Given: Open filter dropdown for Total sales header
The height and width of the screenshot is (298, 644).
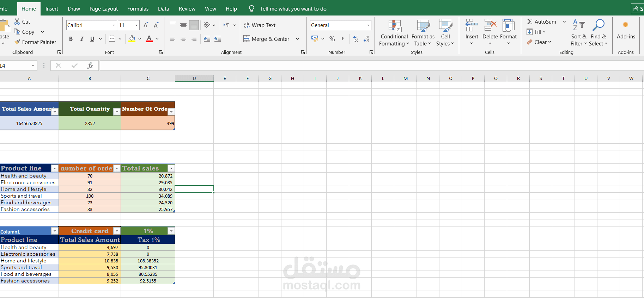Looking at the screenshot, I should tap(171, 168).
